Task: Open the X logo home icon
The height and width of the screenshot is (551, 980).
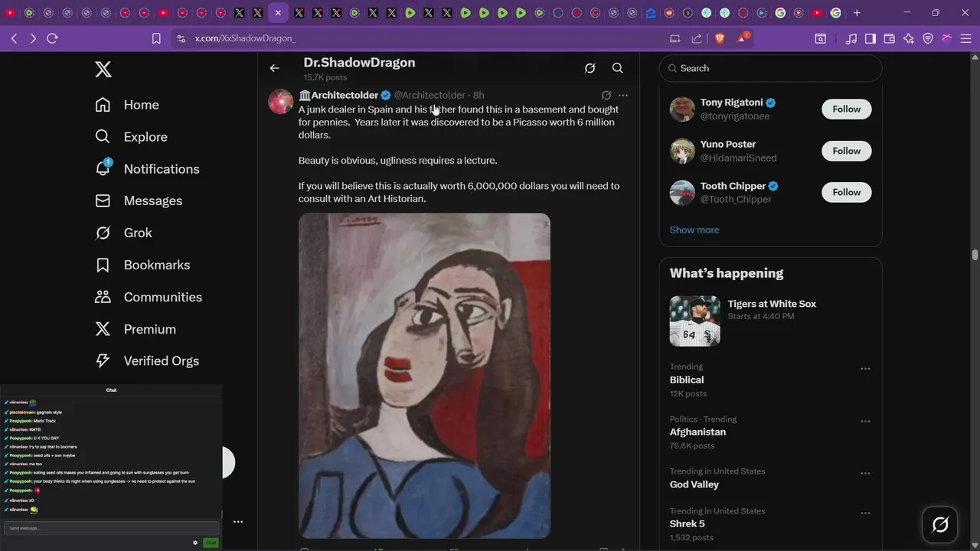Action: 103,70
